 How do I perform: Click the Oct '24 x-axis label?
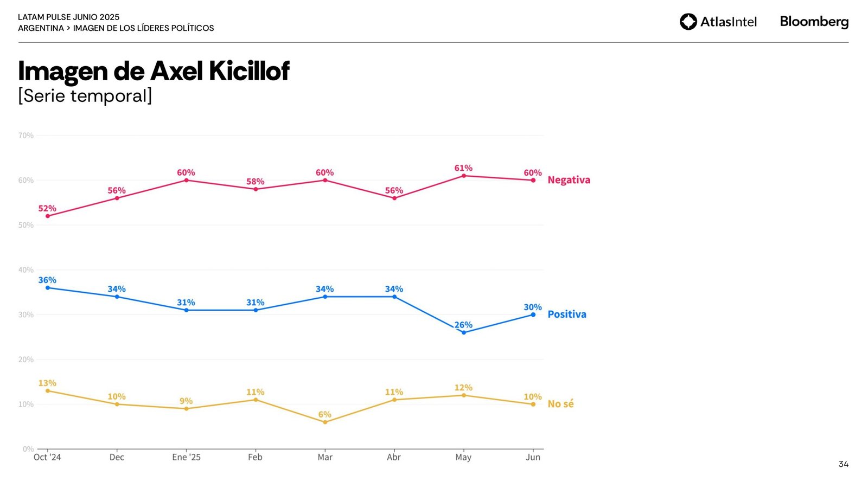click(x=47, y=457)
